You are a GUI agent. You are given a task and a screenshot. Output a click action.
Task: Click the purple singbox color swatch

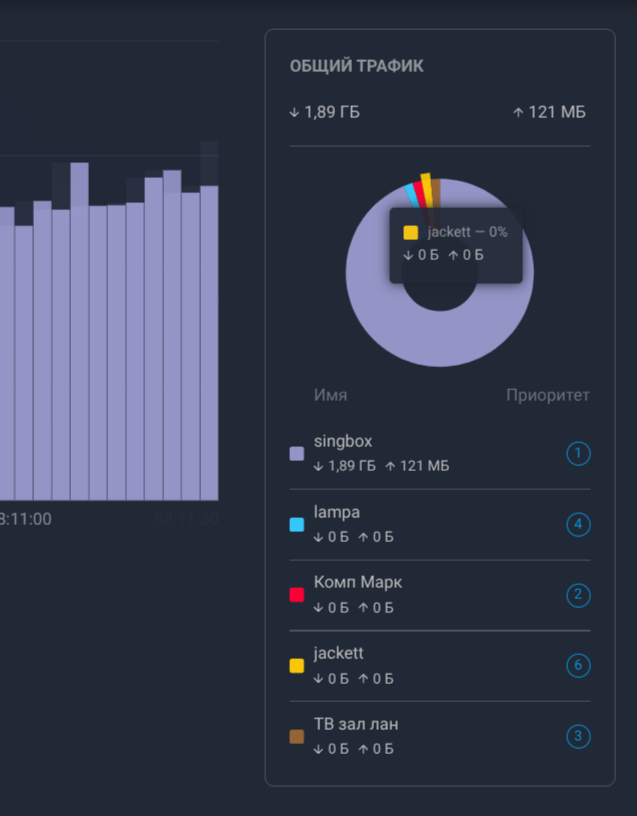pyautogui.click(x=297, y=454)
